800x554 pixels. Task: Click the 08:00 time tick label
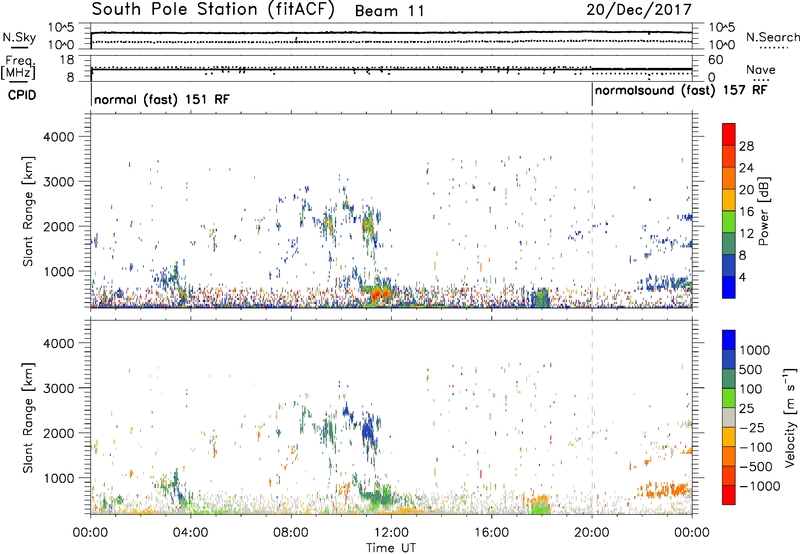pos(291,533)
